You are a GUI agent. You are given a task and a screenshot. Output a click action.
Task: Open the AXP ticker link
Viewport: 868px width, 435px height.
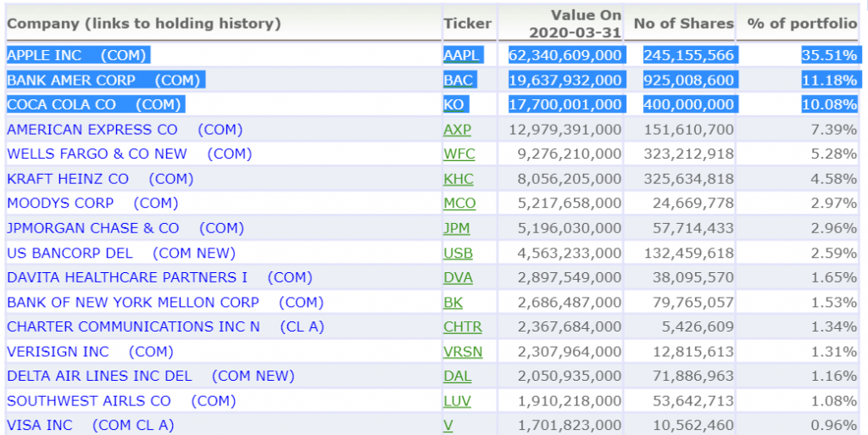tap(457, 130)
